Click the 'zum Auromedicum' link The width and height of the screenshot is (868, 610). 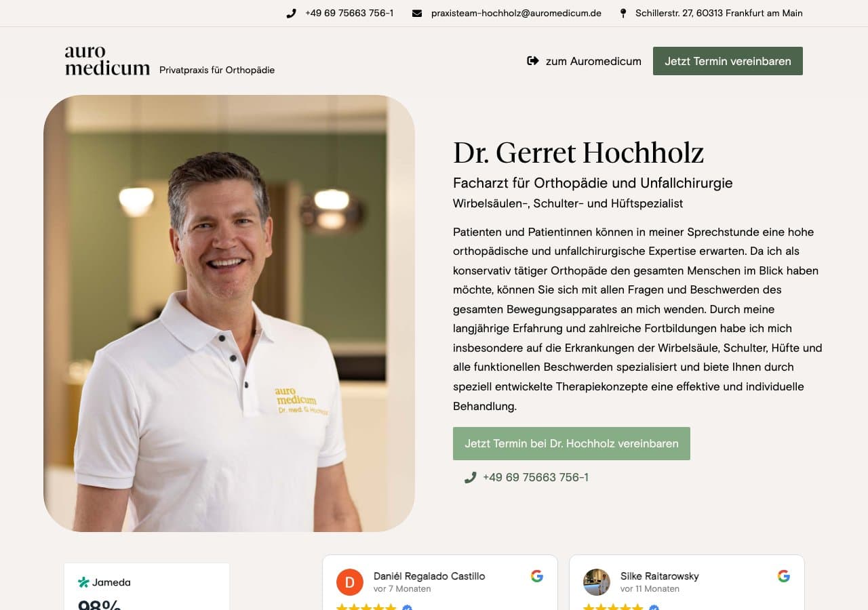tap(593, 61)
